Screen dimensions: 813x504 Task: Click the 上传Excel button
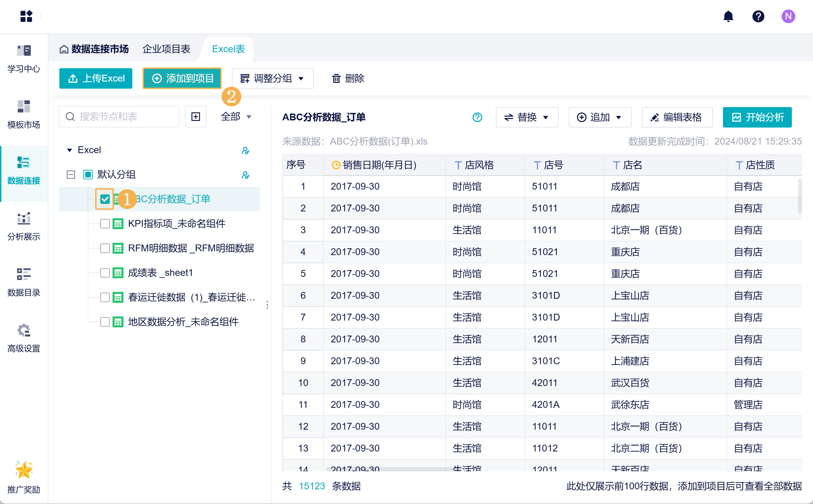(96, 78)
